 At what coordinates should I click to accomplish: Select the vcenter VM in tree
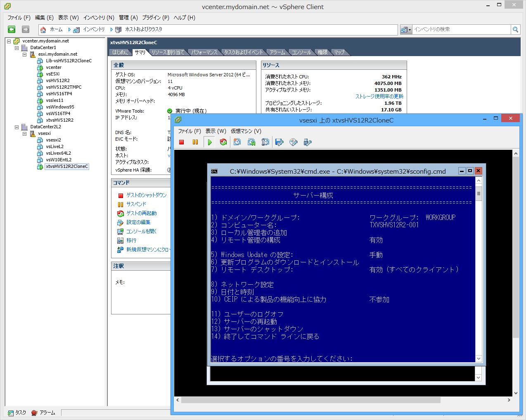tap(54, 67)
